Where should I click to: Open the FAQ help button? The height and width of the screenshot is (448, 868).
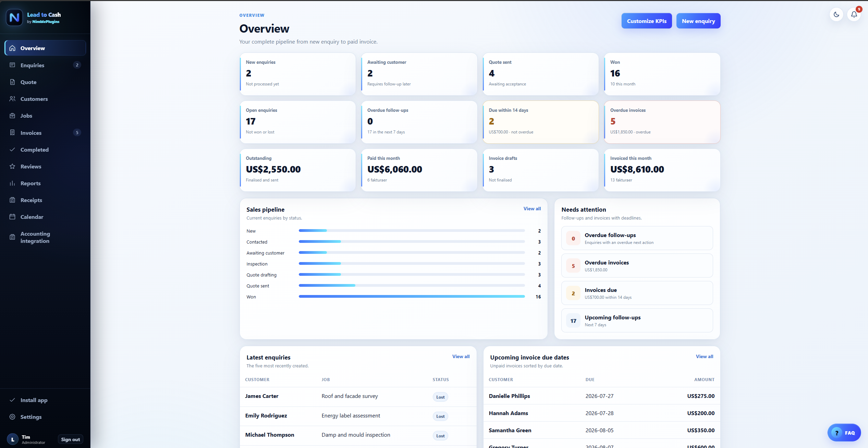[x=844, y=433]
